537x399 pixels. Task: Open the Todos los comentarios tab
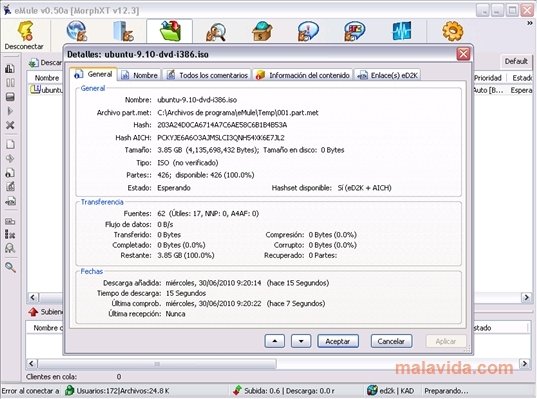pyautogui.click(x=207, y=75)
